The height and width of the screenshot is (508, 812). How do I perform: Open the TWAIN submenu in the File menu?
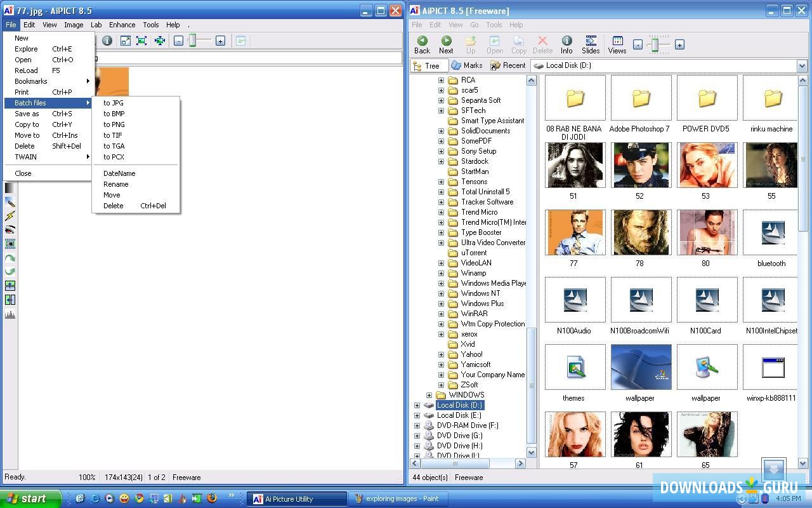click(x=48, y=157)
